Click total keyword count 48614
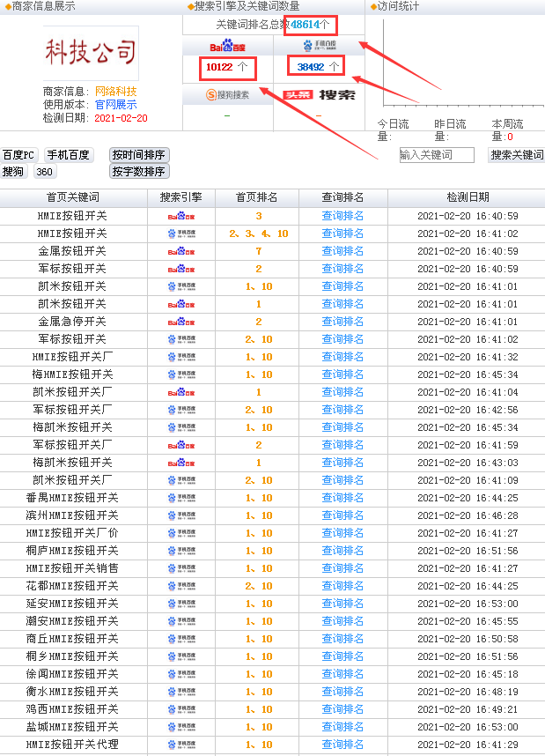 pyautogui.click(x=305, y=25)
